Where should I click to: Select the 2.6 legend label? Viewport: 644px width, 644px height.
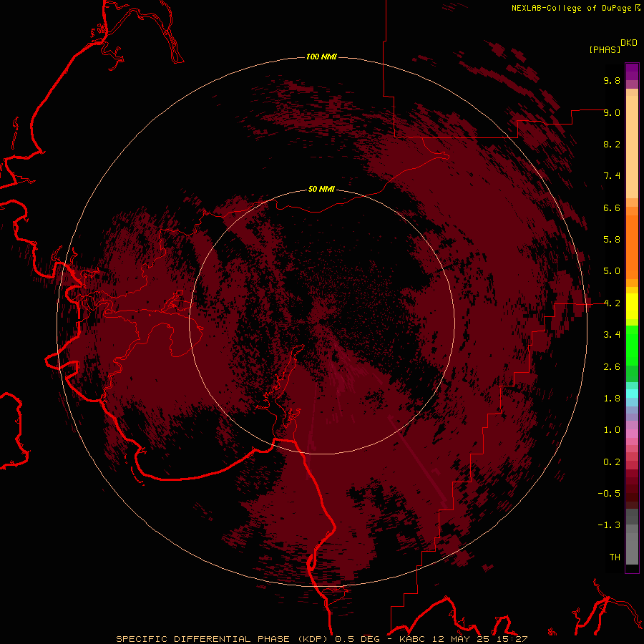click(612, 367)
